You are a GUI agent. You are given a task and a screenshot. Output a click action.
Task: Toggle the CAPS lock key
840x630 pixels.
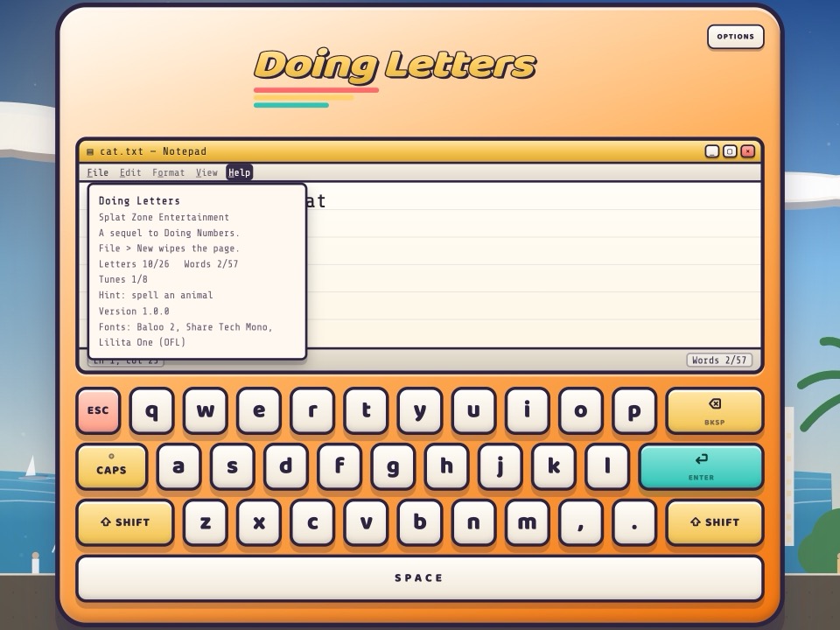click(x=111, y=466)
